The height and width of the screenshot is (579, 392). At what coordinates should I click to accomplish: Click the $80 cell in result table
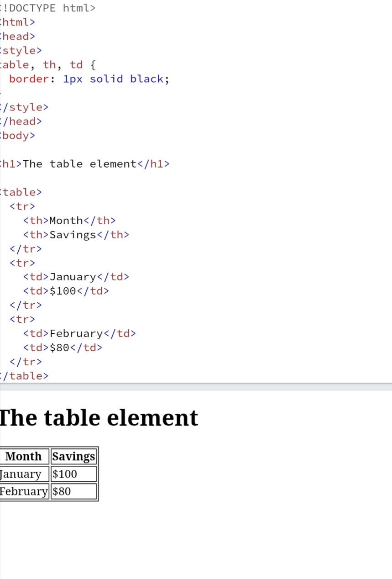pyautogui.click(x=62, y=491)
